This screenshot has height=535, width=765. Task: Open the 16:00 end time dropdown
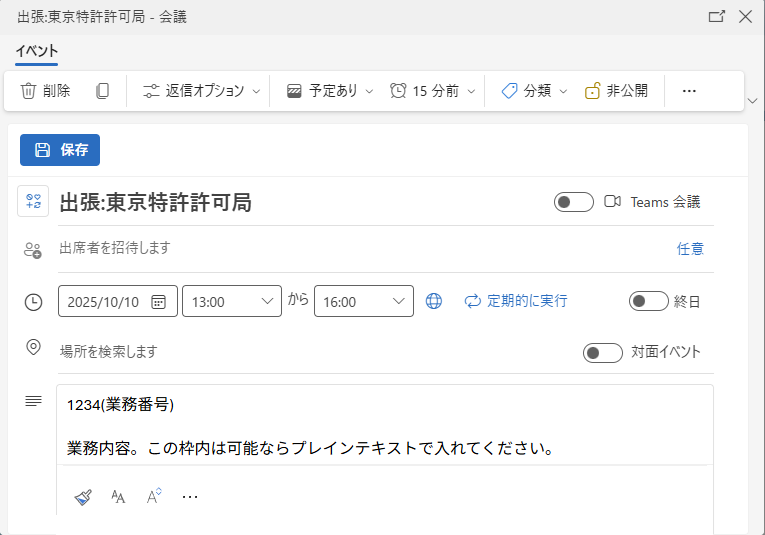(363, 301)
